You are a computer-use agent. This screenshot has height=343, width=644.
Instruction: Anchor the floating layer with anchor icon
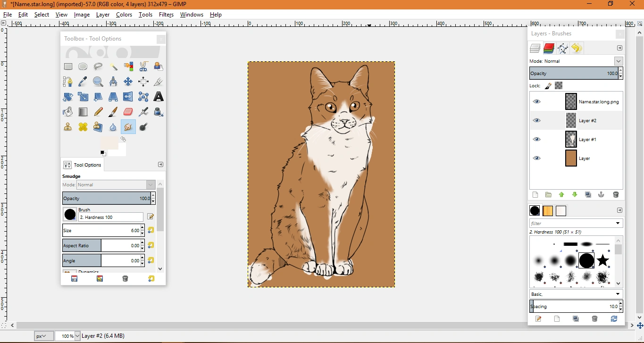click(601, 195)
